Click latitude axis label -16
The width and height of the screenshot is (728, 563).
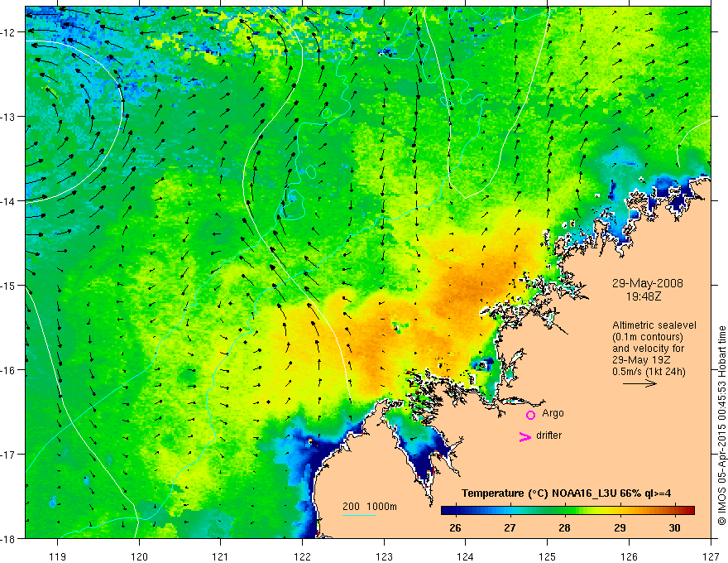coord(8,370)
